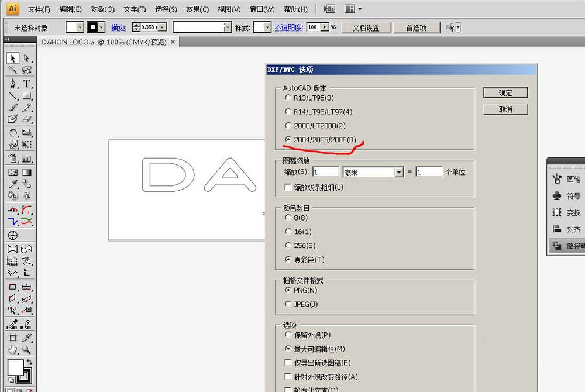
Task: Select the R13/LT95(3) AutoCAD version
Action: [288, 98]
